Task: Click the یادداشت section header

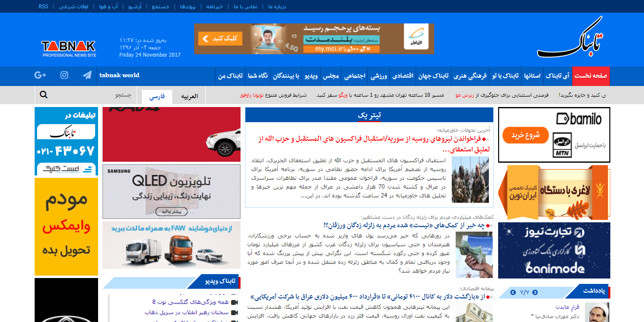Action: click(x=594, y=291)
